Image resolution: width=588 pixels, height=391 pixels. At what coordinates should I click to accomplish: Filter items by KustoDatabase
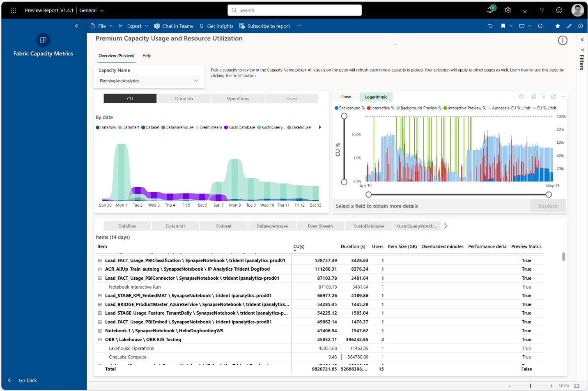click(x=369, y=226)
